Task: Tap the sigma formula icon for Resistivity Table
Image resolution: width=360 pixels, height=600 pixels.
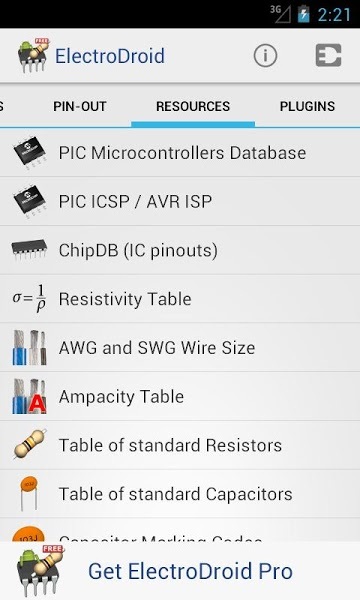Action: coord(29,298)
